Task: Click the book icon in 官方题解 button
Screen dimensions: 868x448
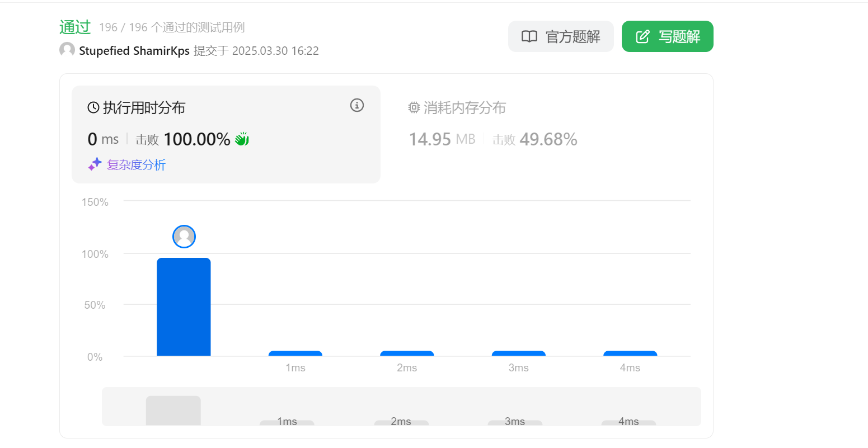Action: point(529,36)
